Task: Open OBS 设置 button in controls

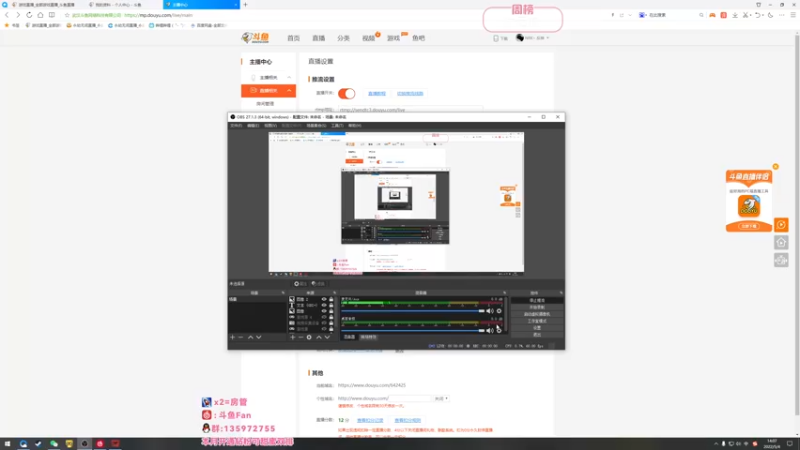Action: (537, 328)
